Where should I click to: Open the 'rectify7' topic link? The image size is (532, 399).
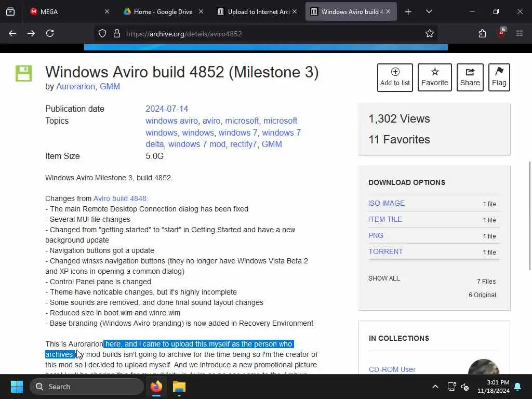point(244,144)
